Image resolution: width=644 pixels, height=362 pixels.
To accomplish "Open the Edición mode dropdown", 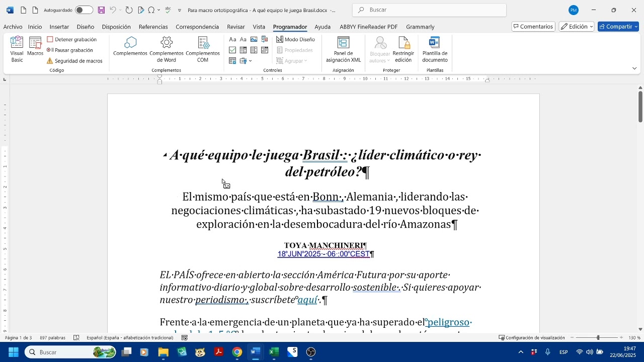I will point(577,27).
